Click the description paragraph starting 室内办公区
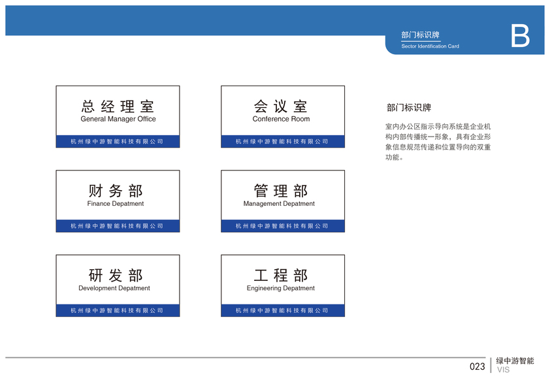The width and height of the screenshot is (550, 392). tap(438, 142)
